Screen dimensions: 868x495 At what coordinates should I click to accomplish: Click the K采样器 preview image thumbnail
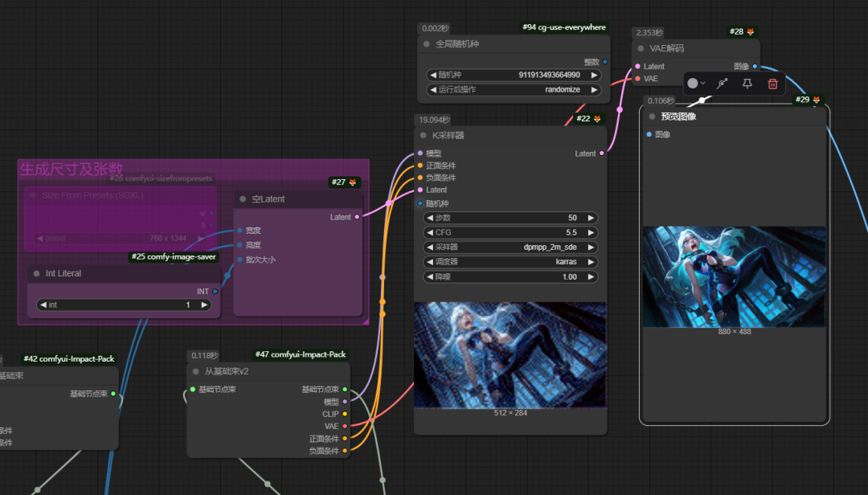(x=510, y=355)
